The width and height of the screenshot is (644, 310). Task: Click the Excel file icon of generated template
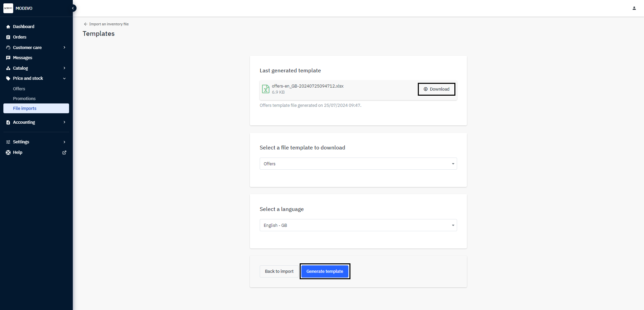pyautogui.click(x=266, y=89)
